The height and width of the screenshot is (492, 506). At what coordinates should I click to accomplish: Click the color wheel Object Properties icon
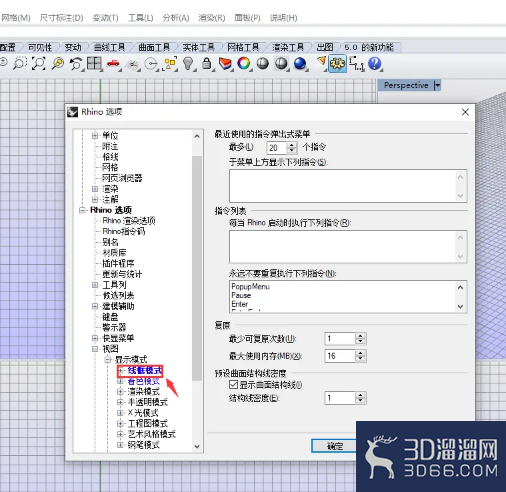point(244,63)
